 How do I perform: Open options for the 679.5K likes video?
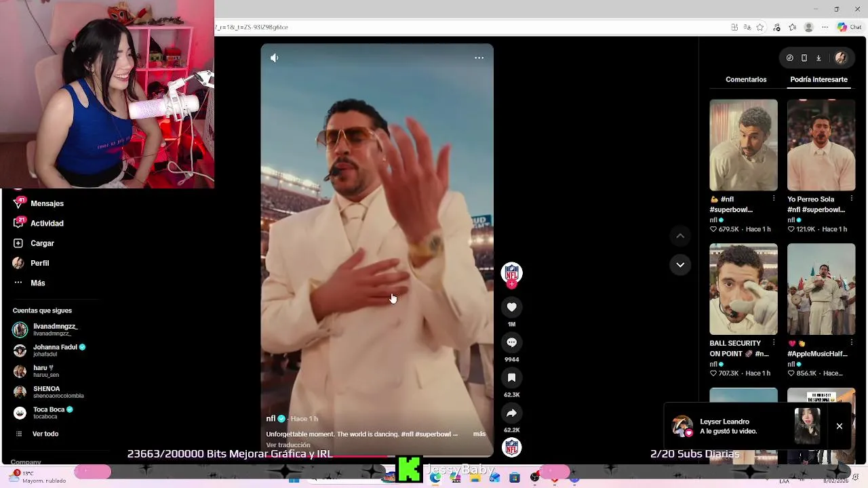click(774, 199)
